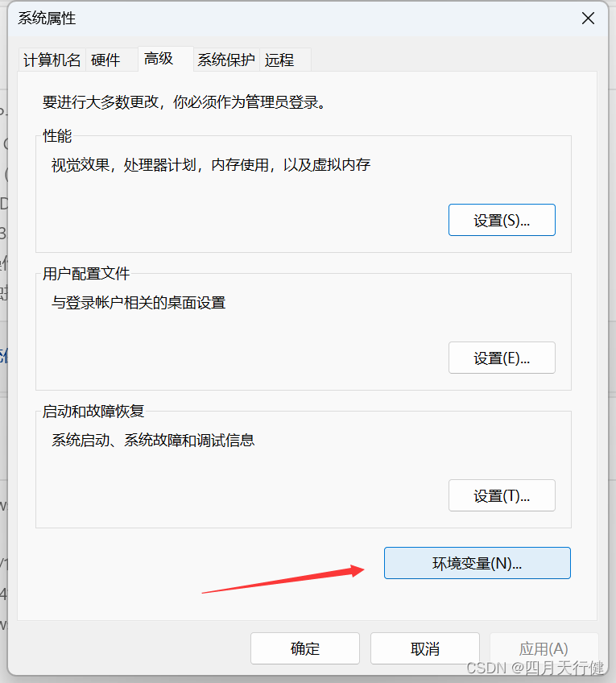Click 设置(T)... under 启动和故障恢复

502,495
